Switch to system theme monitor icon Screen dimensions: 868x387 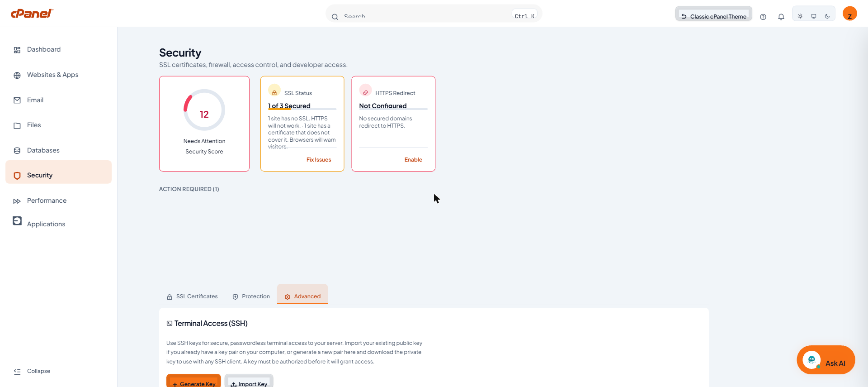[x=814, y=16]
